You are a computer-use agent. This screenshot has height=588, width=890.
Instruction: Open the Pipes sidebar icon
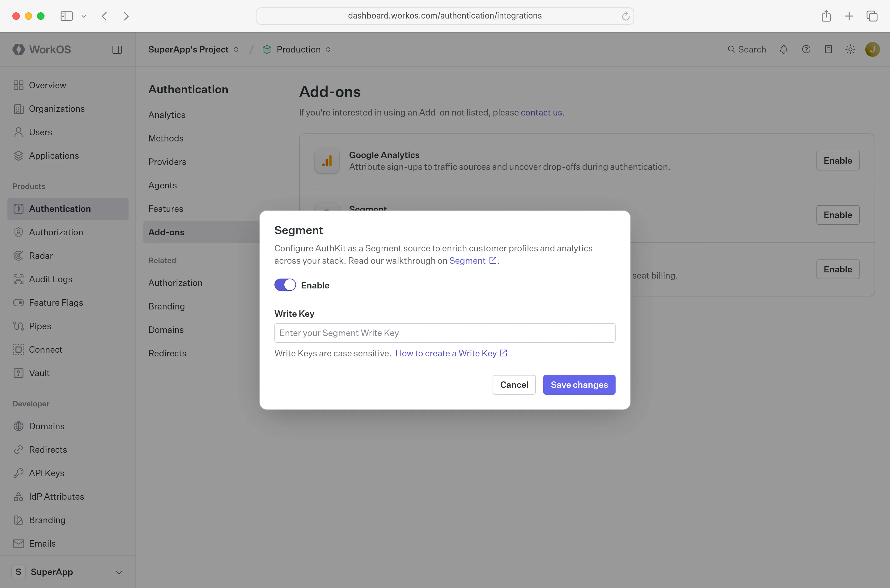click(x=18, y=326)
